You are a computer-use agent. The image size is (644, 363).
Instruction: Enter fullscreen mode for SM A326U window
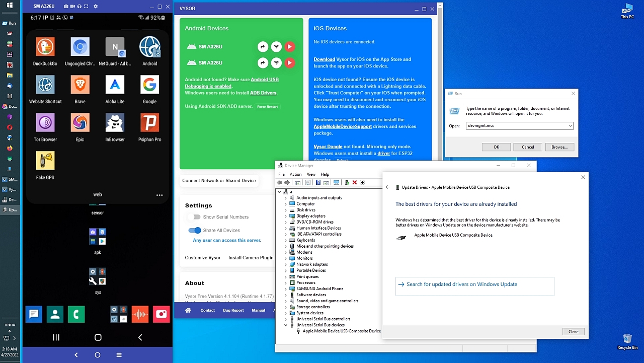click(87, 7)
